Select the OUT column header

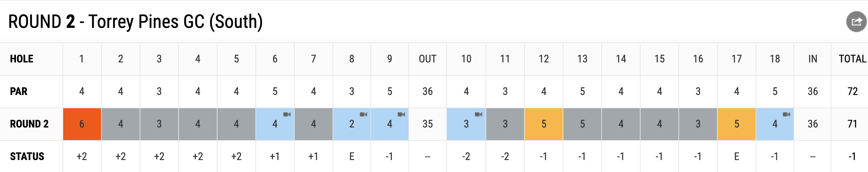(428, 59)
